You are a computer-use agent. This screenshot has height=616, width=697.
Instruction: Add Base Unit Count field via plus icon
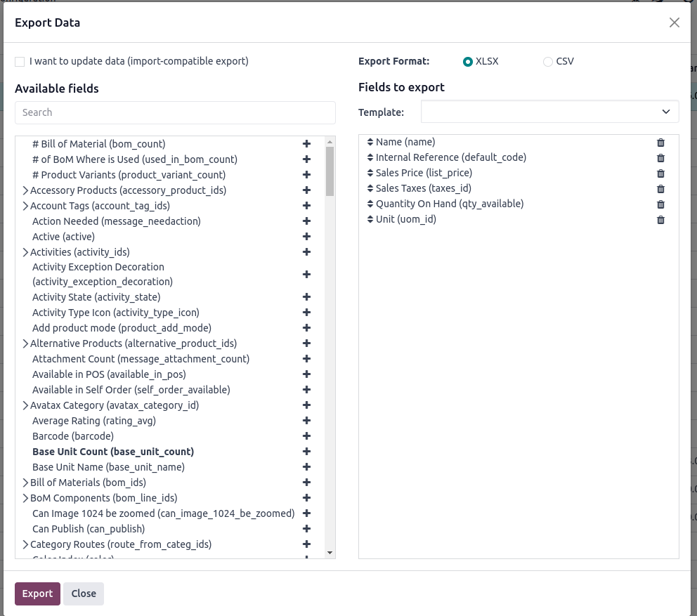[x=306, y=452]
